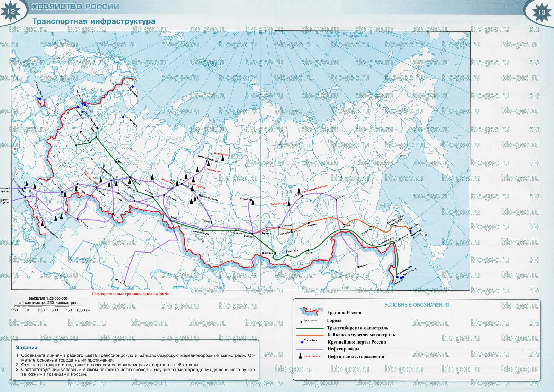The width and height of the screenshot is (554, 392).
Task: Click the green Транссибирская магистраль legend line
Action: tap(311, 328)
